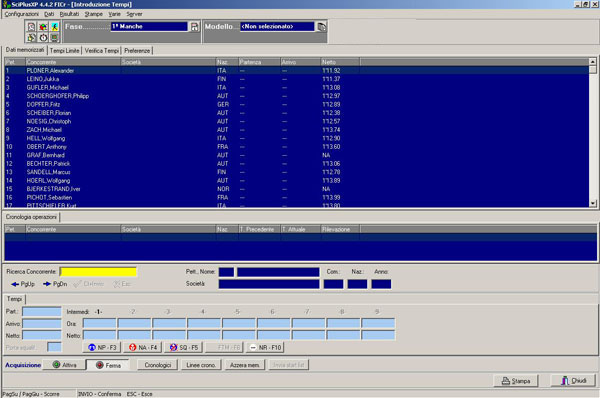Select the row for OBERT Anthony
The height and width of the screenshot is (398, 600).
pyautogui.click(x=297, y=147)
